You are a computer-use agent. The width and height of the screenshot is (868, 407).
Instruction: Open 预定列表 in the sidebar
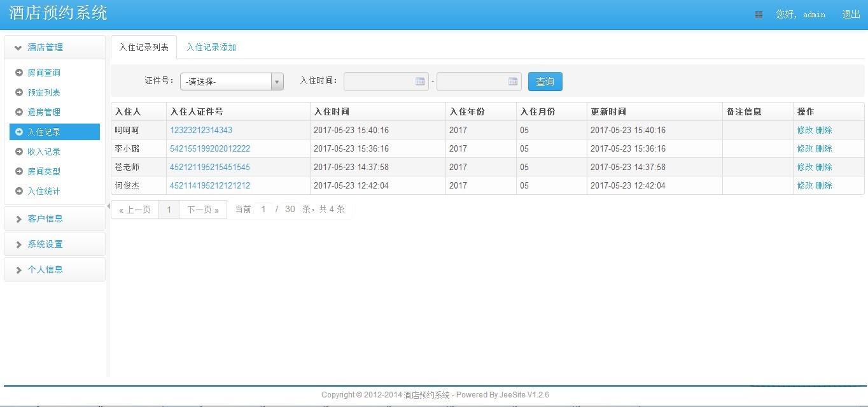point(44,92)
